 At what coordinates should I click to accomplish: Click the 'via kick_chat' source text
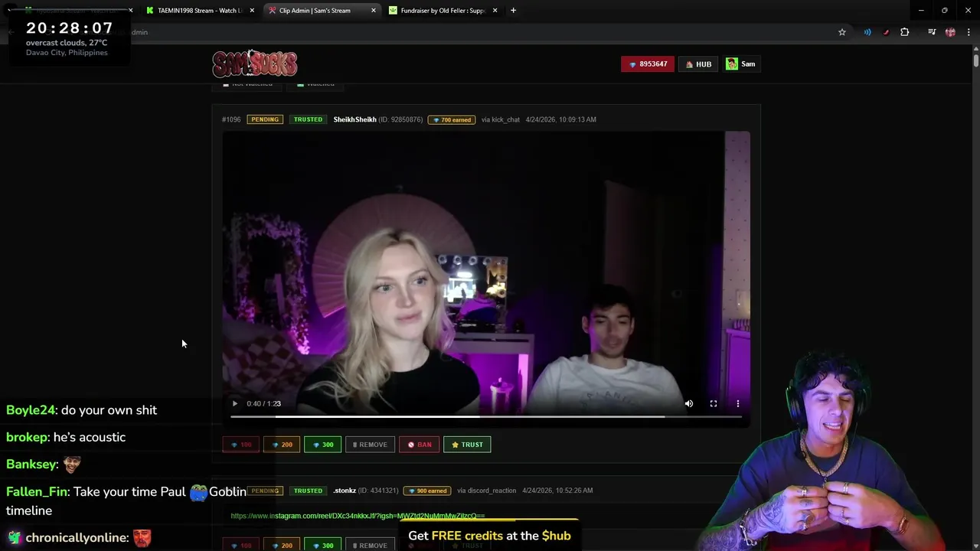click(x=501, y=119)
